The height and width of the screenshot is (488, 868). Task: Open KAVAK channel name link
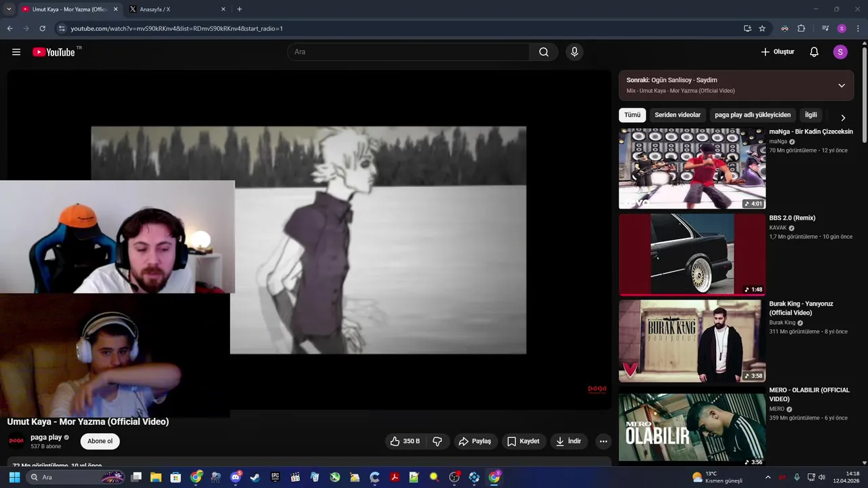778,228
